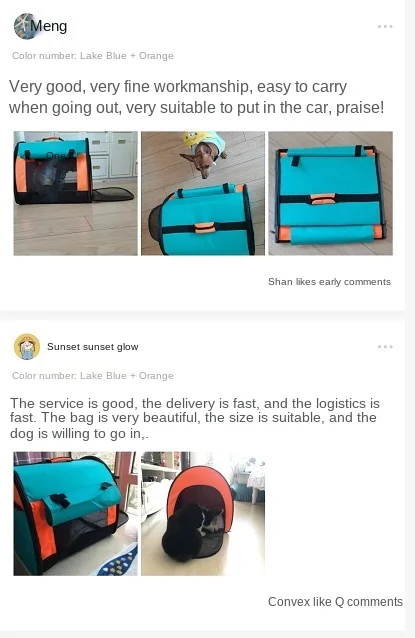
Task: Open more options on Sunset sunset glow's review
Action: point(385,347)
